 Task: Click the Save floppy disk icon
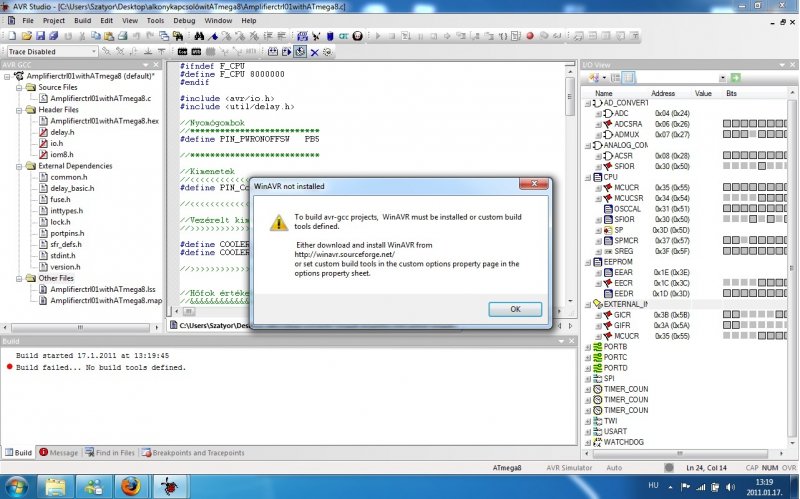click(x=40, y=36)
